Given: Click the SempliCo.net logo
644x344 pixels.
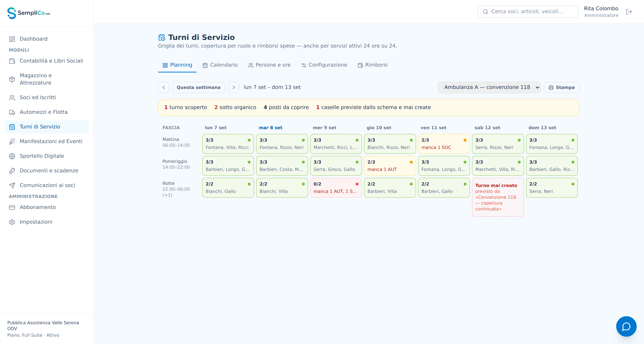Looking at the screenshot, I should coord(29,13).
